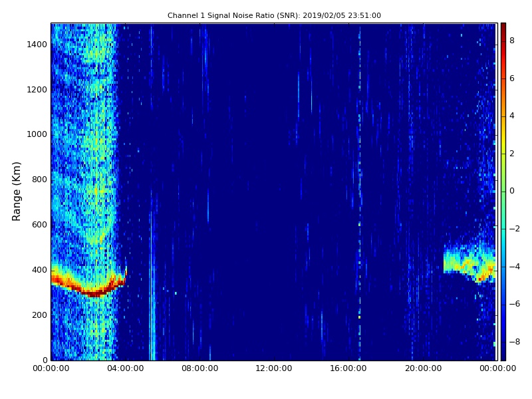Image resolution: width=532 pixels, height=399 pixels.
Task: Click the 12:00:00 time tick label
Action: click(274, 368)
